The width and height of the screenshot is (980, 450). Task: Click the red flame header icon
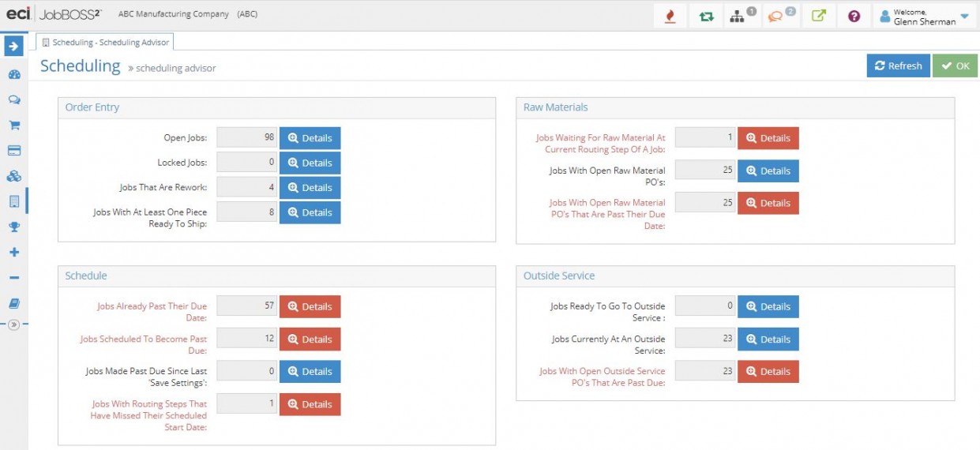[670, 16]
